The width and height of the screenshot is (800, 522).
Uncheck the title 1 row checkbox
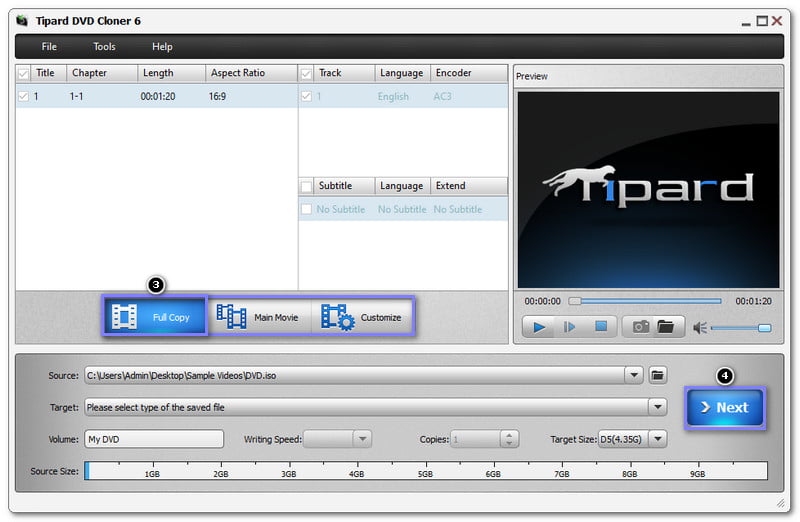point(24,97)
